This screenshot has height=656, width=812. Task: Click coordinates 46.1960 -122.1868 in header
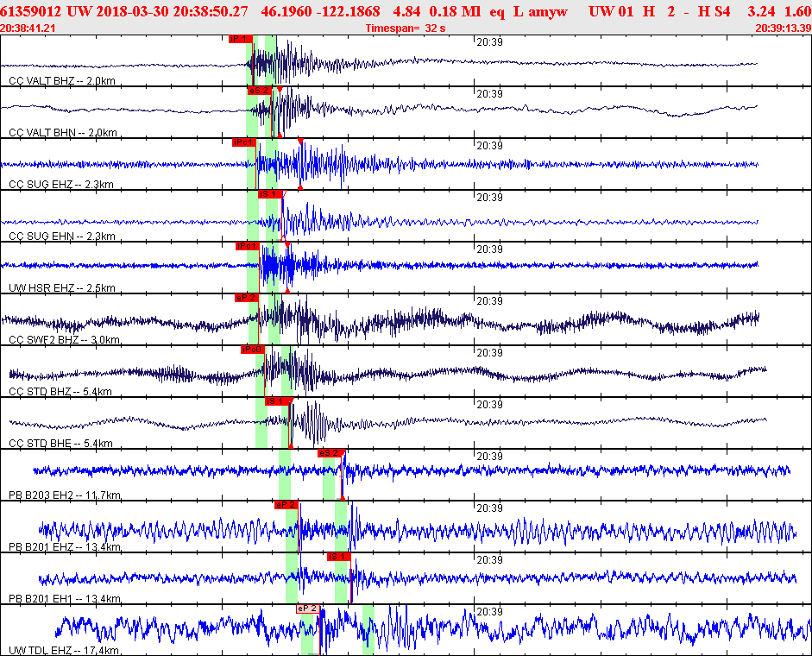point(320,11)
